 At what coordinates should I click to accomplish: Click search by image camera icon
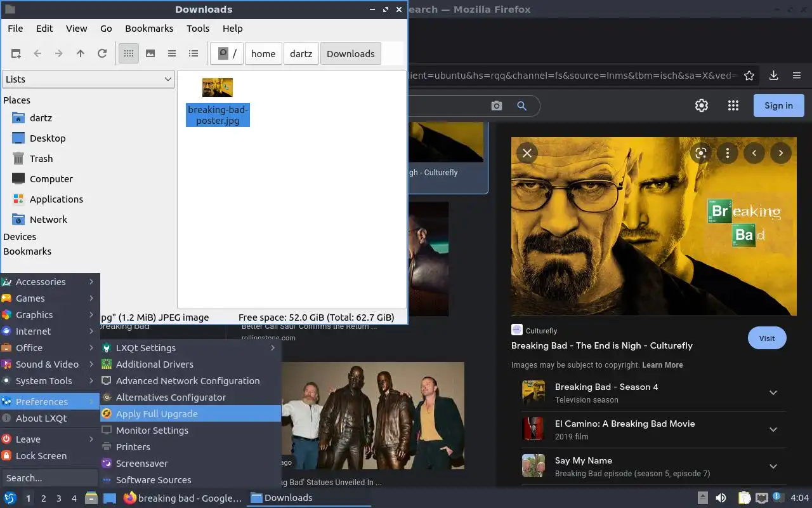(497, 106)
